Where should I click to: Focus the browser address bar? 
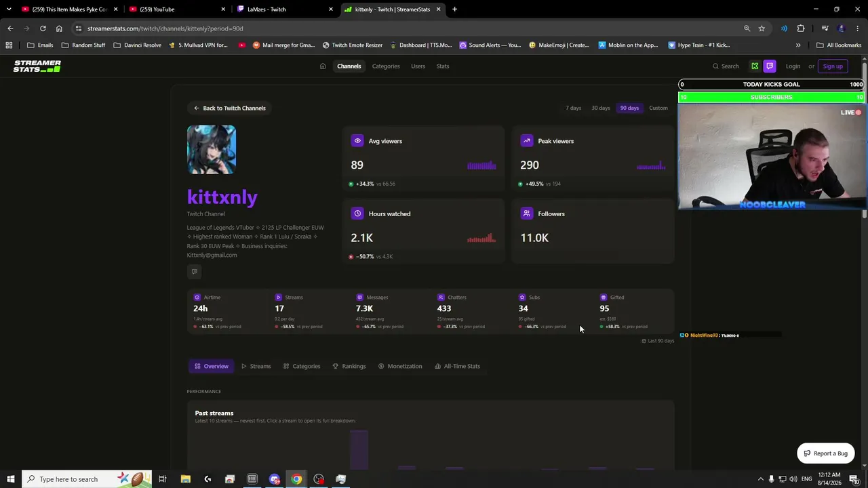click(407, 28)
